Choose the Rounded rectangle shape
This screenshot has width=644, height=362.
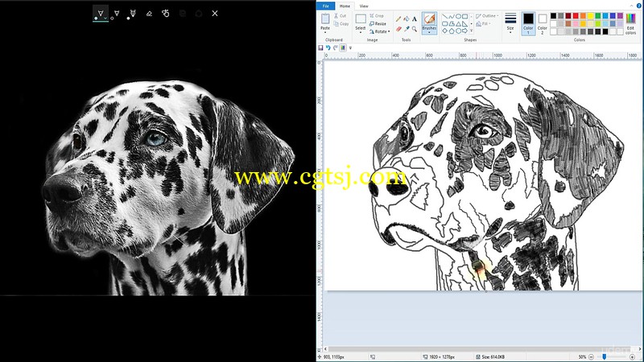point(444,24)
